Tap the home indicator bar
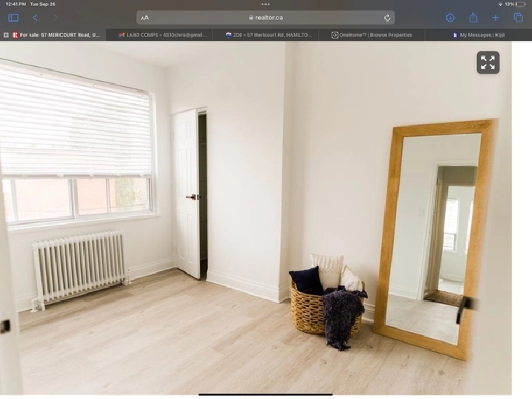 (266, 395)
